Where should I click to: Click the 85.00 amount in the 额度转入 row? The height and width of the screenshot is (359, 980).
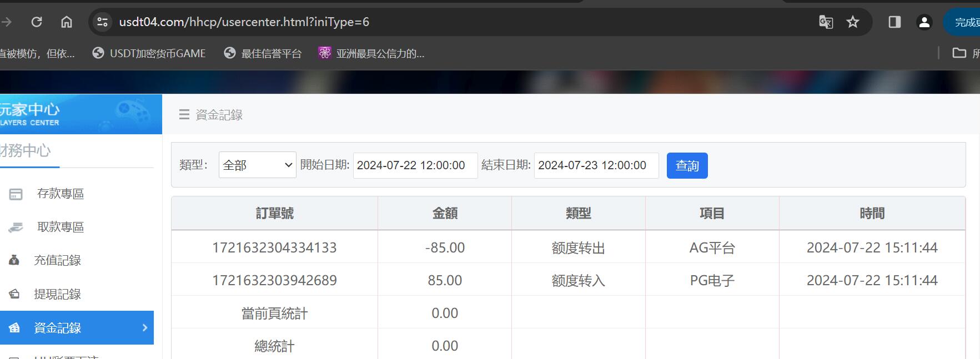[x=445, y=280]
